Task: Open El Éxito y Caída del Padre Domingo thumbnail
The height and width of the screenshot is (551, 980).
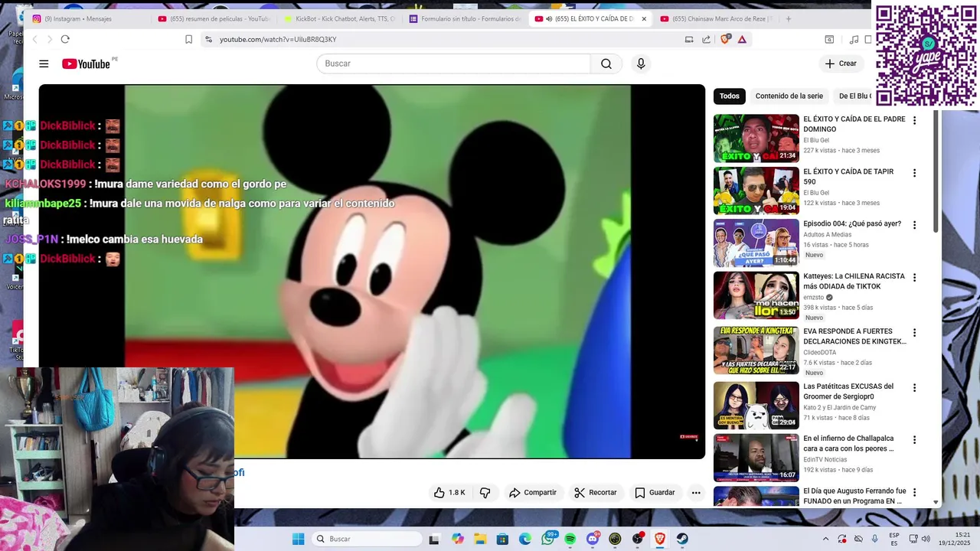Action: pyautogui.click(x=756, y=139)
